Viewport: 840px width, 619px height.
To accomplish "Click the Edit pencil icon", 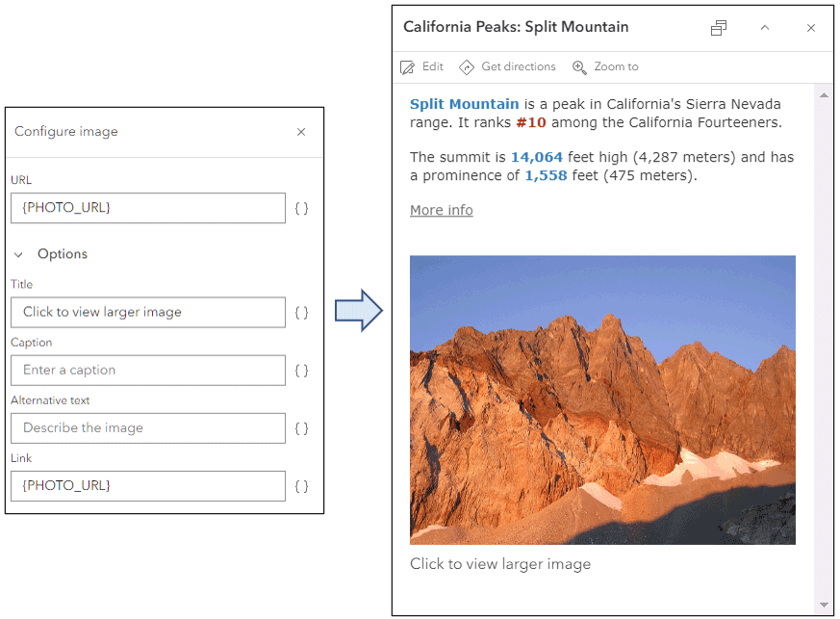I will pos(407,67).
